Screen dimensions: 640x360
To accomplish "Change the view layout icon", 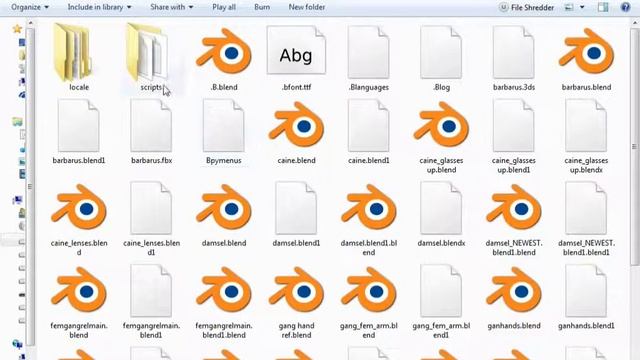I will coord(569,7).
